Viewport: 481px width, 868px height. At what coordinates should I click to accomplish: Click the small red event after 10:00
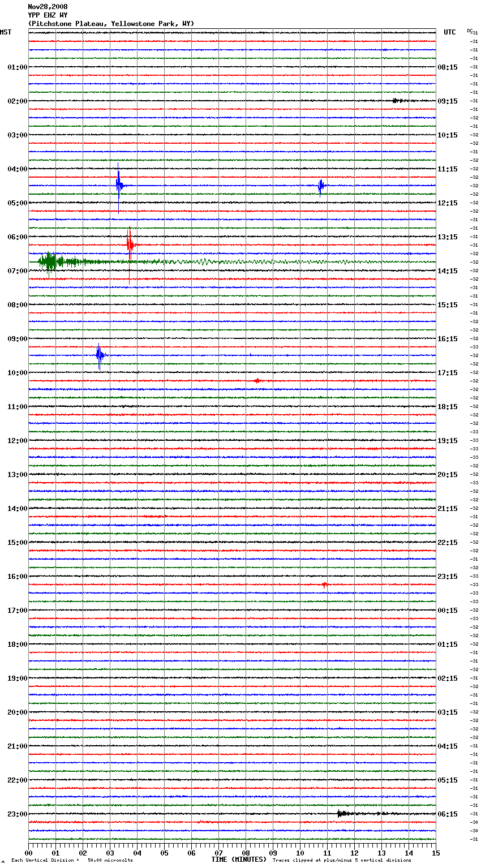257,381
